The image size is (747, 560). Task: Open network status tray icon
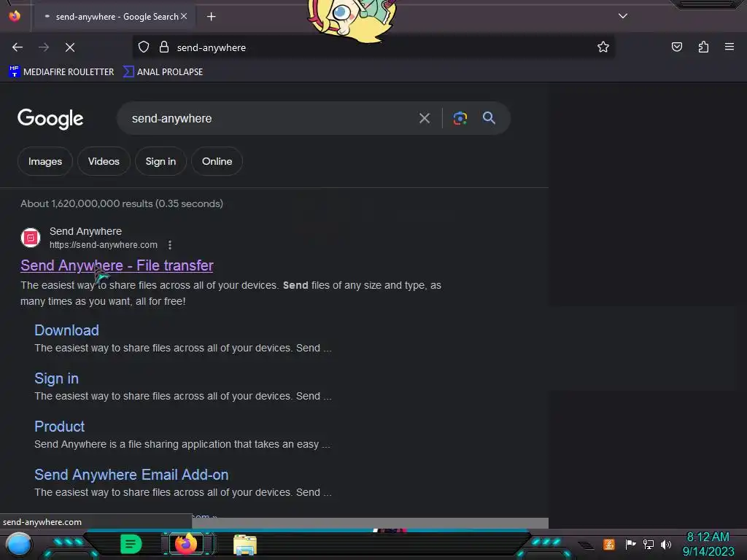click(649, 544)
